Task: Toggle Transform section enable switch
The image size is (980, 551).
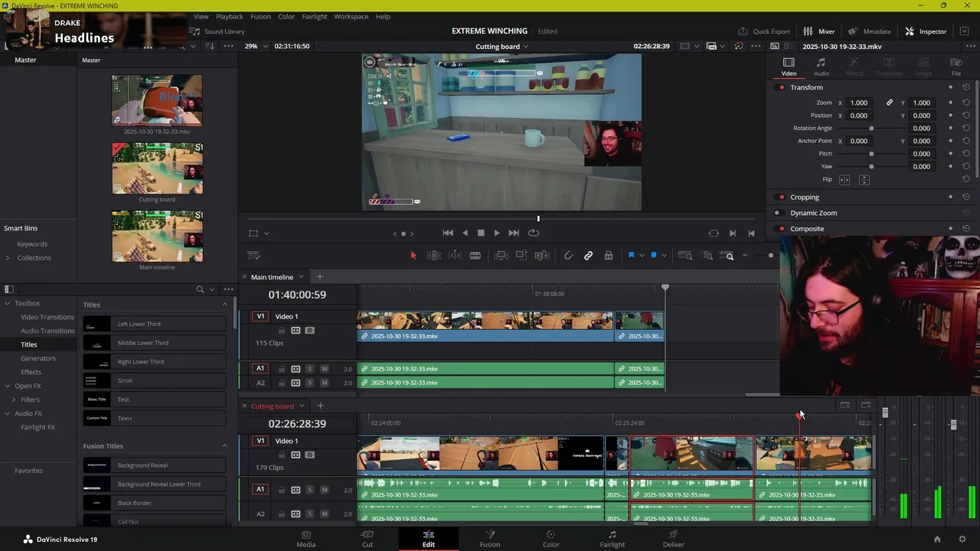Action: tap(781, 87)
